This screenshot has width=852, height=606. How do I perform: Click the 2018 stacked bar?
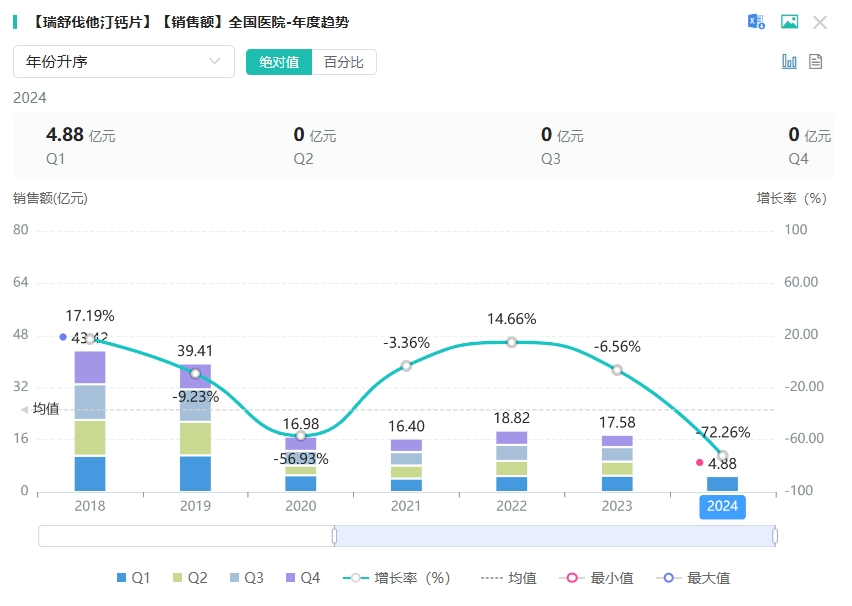click(90, 420)
